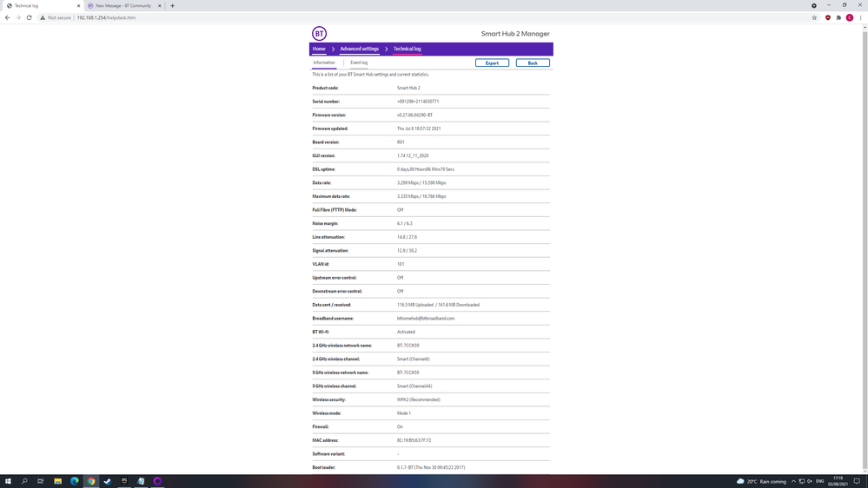
Task: Switch to New Message - BT Community tab
Action: click(123, 5)
